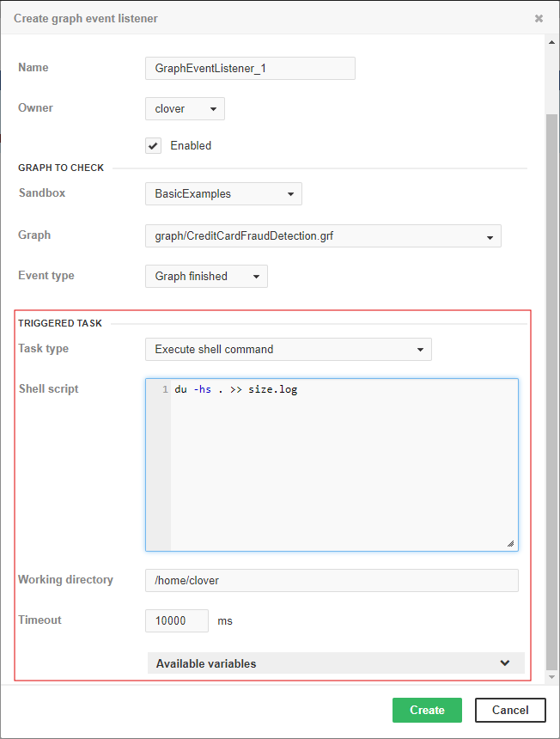Select line number 1 in script editor
Screen dimensions: 560x739
(164, 388)
